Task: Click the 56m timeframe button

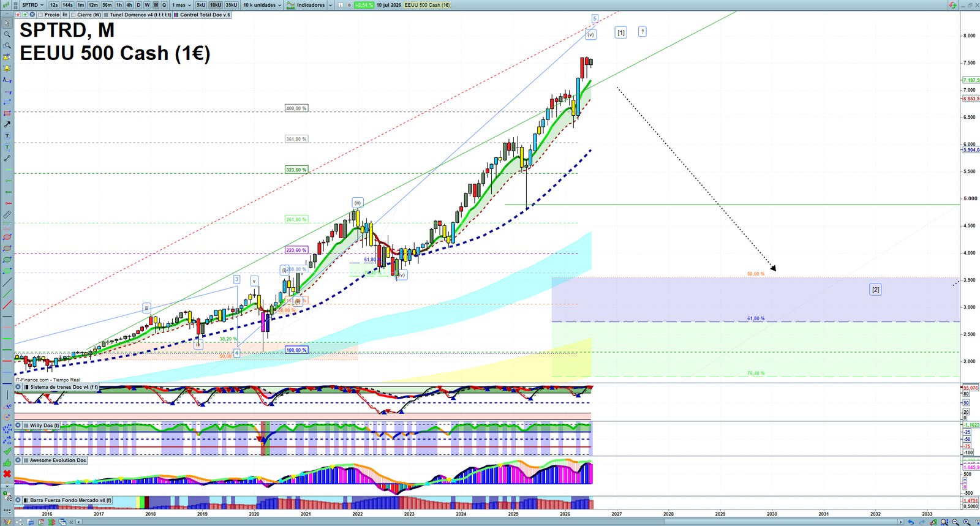Action: click(107, 5)
